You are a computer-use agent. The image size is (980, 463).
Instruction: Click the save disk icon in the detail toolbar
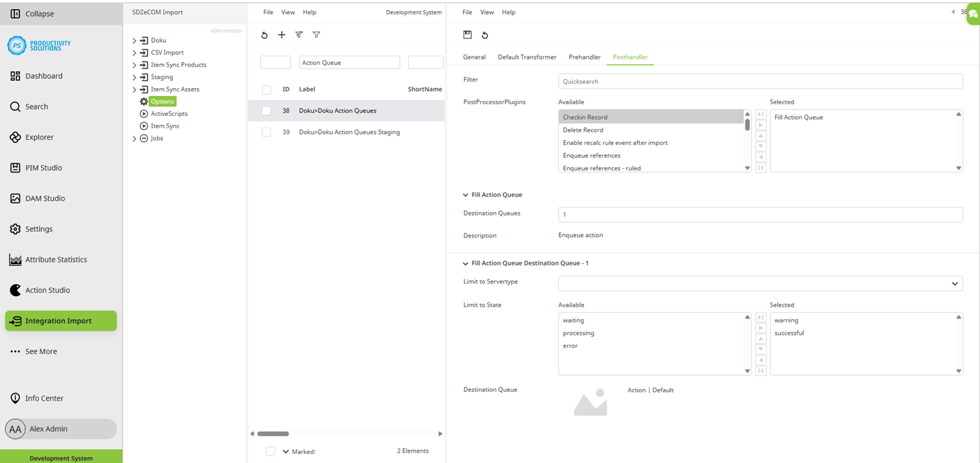click(x=467, y=35)
